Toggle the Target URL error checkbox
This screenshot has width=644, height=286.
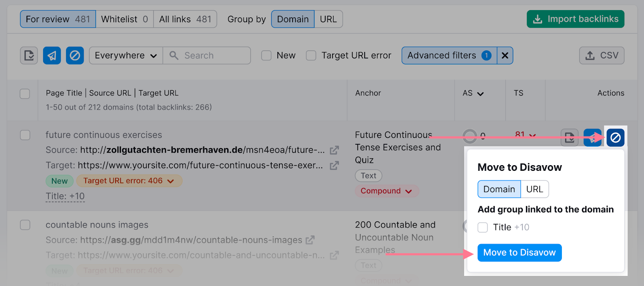click(311, 56)
